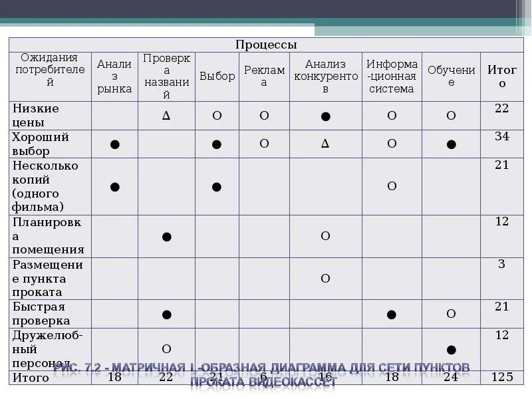Click column total "18" under Анализ рынка

tap(114, 377)
